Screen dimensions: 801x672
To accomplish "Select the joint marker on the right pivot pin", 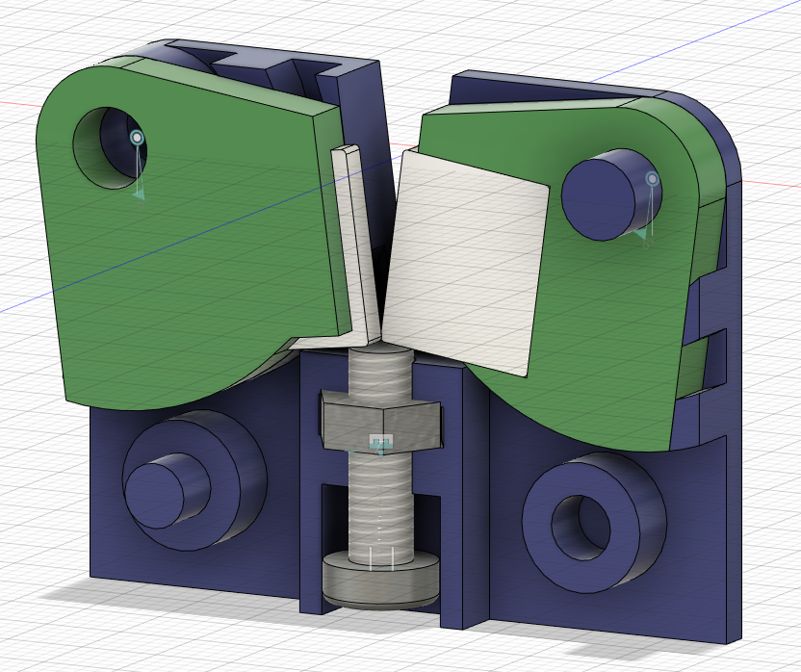I will (x=653, y=179).
